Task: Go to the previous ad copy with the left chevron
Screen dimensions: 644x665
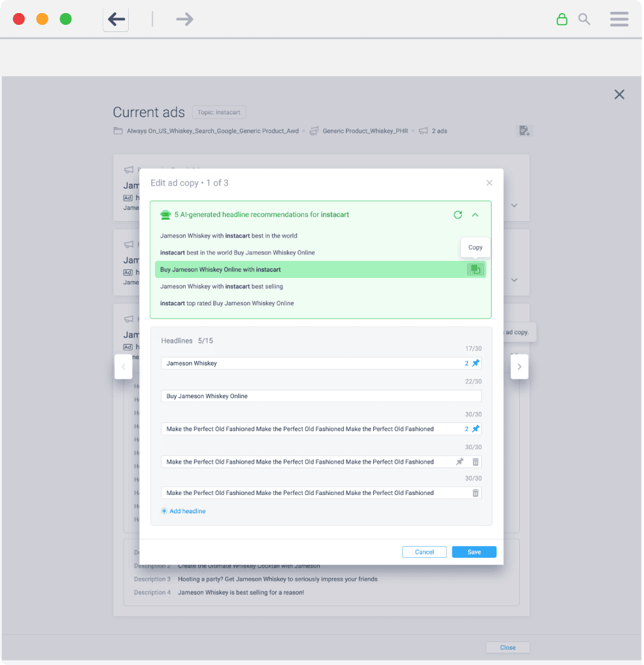Action: 124,367
